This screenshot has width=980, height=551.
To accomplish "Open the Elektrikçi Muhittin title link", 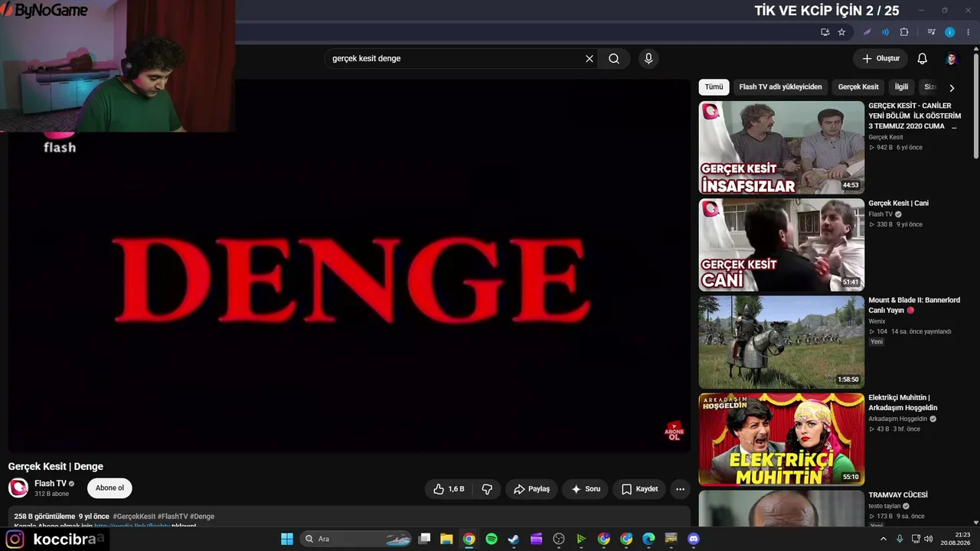I will pos(903,403).
